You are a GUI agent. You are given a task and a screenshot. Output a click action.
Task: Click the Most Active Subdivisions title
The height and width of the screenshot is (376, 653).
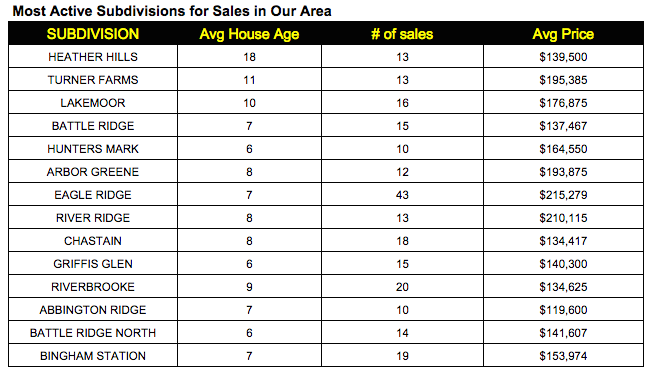(172, 11)
